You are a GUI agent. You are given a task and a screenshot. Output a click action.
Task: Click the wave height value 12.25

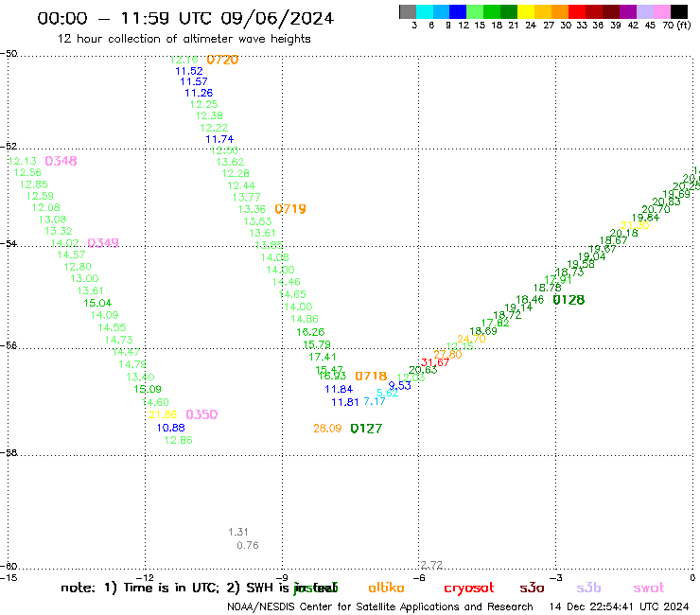point(204,104)
